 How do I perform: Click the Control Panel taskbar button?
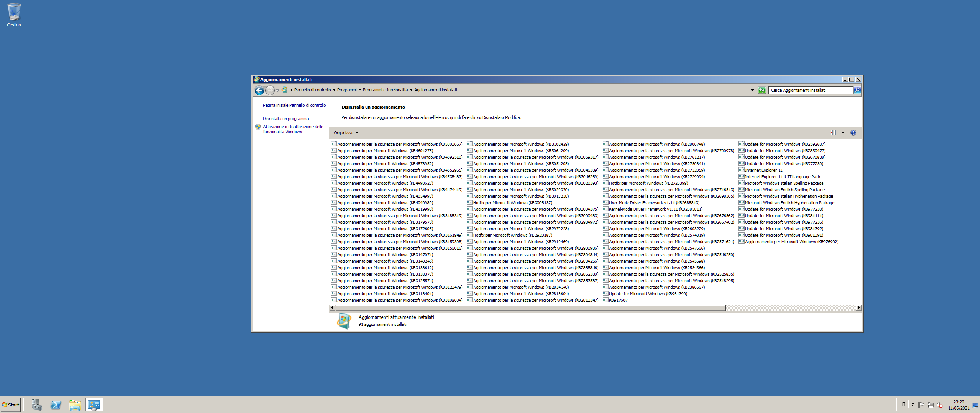[x=94, y=405]
